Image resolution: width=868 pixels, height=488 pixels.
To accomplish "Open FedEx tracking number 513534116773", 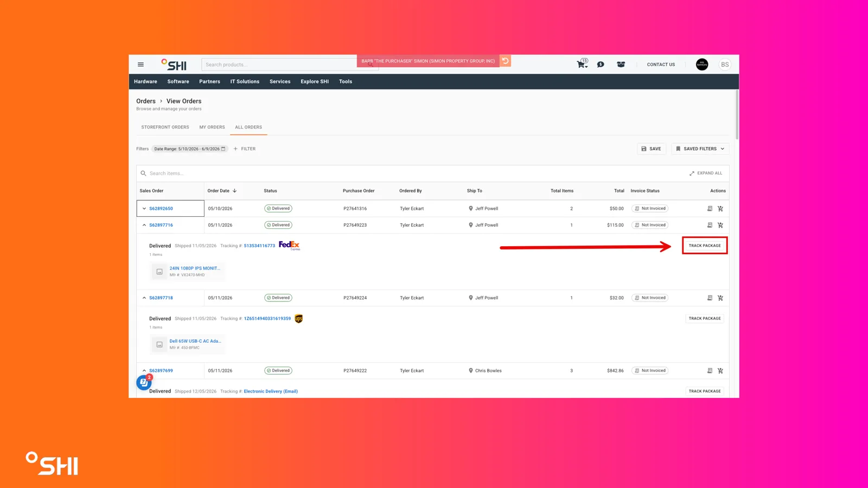I will [x=259, y=246].
